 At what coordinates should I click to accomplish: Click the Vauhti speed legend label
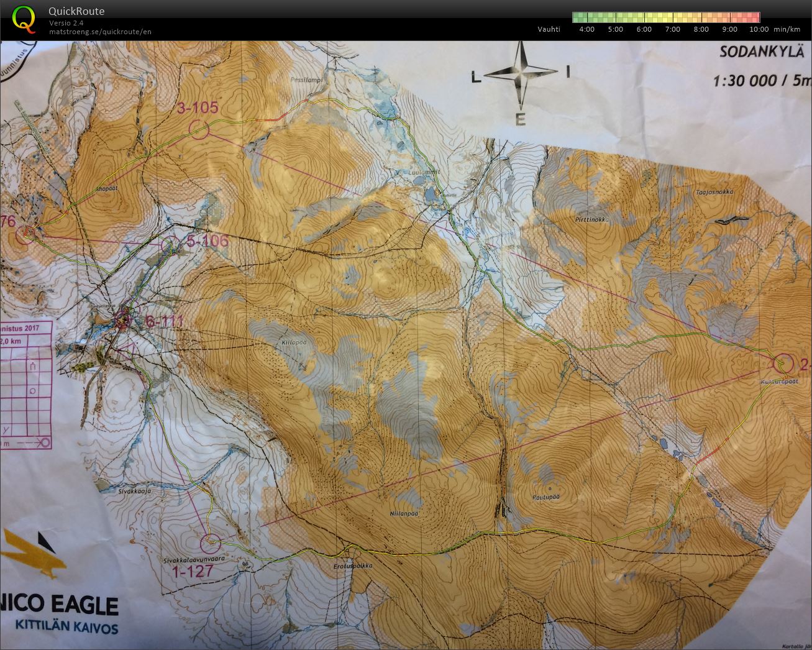click(x=549, y=29)
